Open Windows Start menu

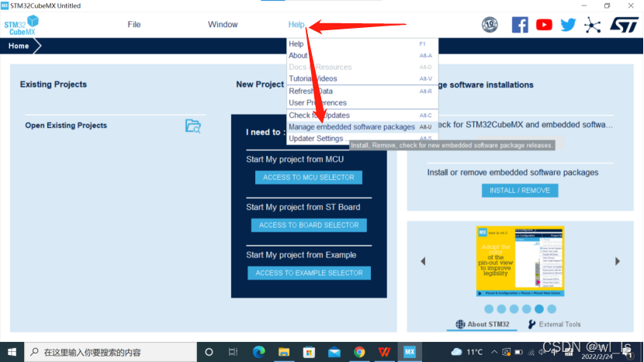(x=12, y=352)
